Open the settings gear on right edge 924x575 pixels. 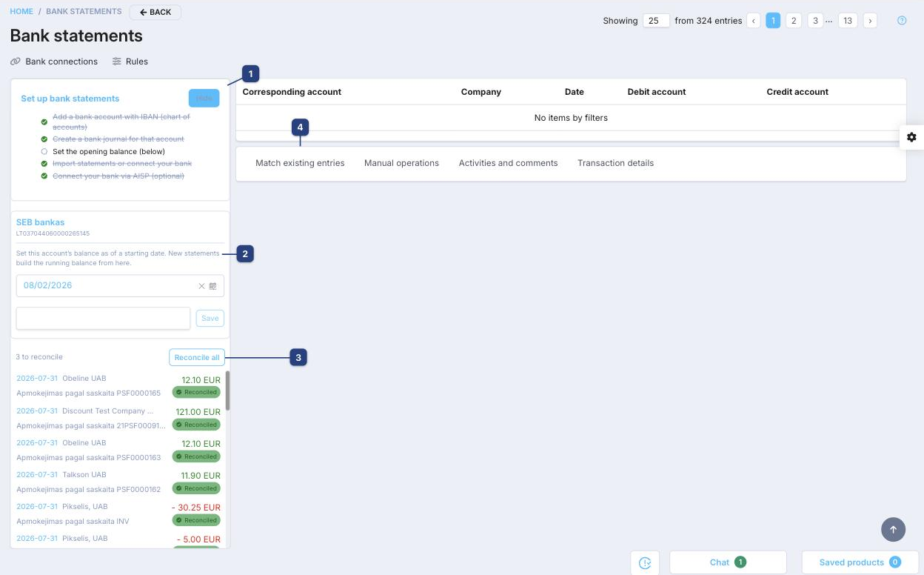tap(911, 137)
